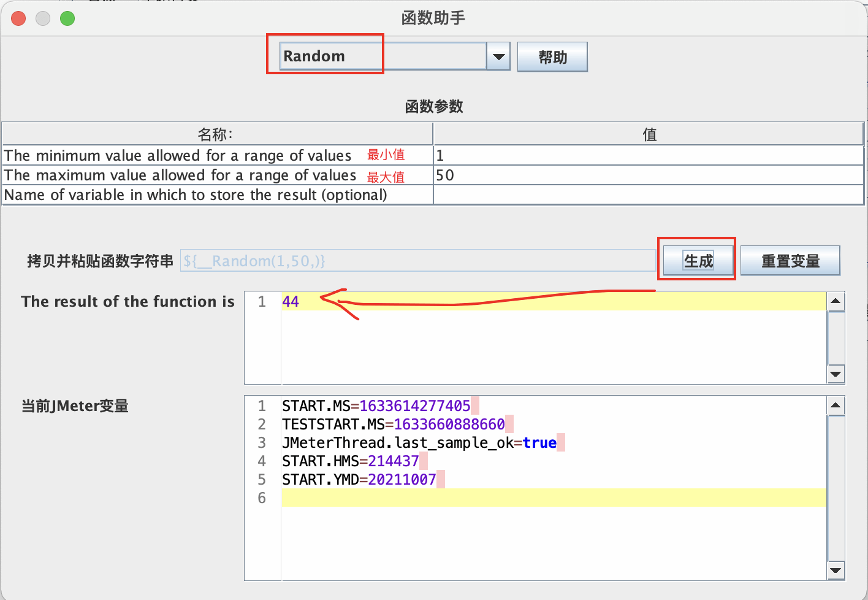The width and height of the screenshot is (868, 600).
Task: Click the function string field ${__Random(1,50,)}
Action: click(x=418, y=261)
